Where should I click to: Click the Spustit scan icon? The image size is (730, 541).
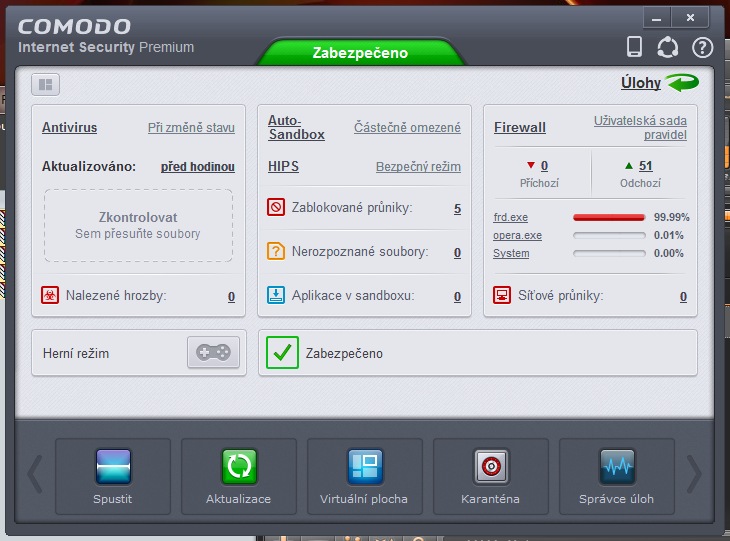pos(113,468)
